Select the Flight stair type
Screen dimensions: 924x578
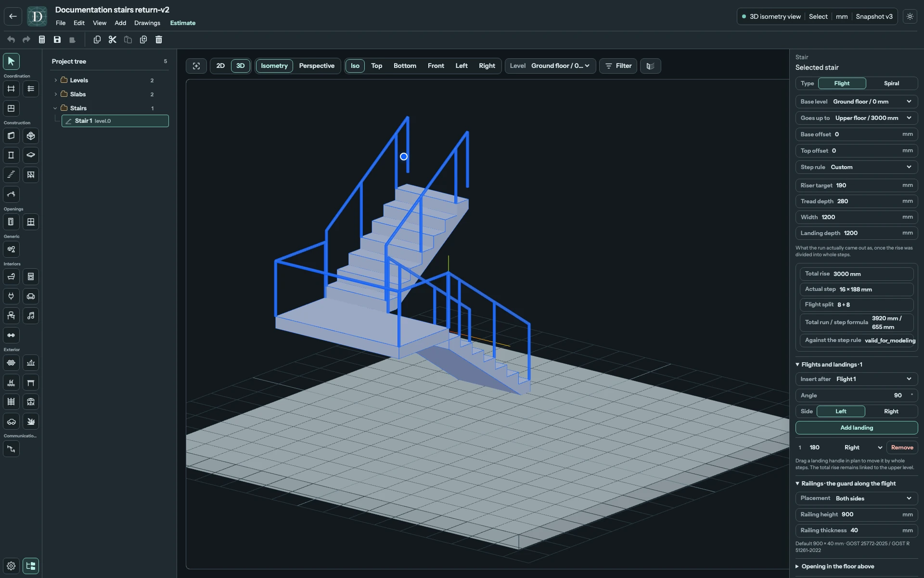pyautogui.click(x=842, y=83)
